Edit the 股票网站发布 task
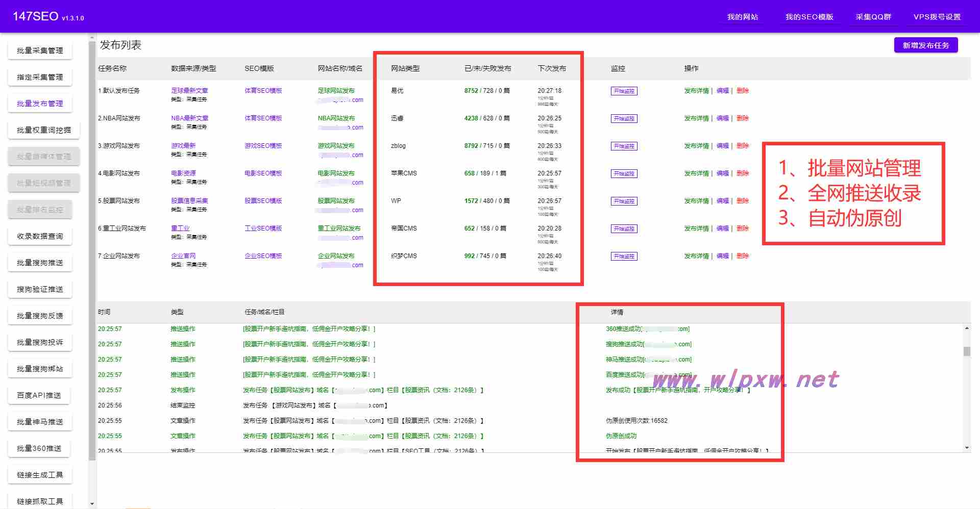Image resolution: width=980 pixels, height=509 pixels. (722, 201)
